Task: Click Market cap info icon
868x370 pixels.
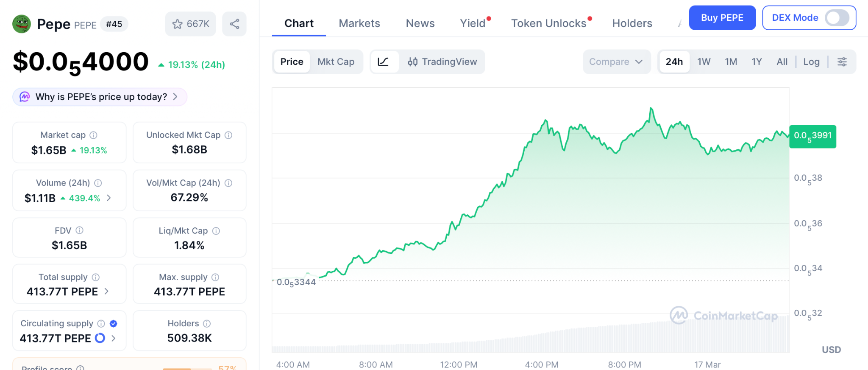Action: click(x=94, y=135)
